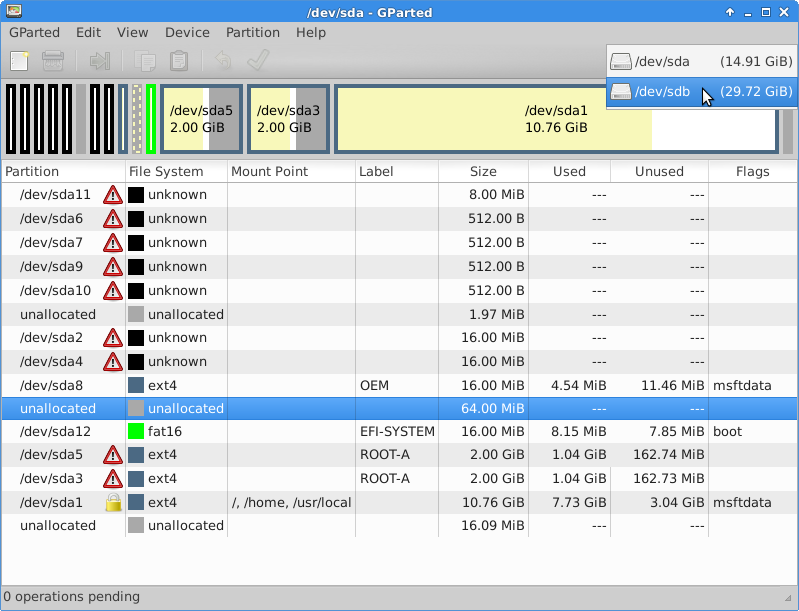Click the Unused column header
Viewport: 799px width, 611px height.
659,172
